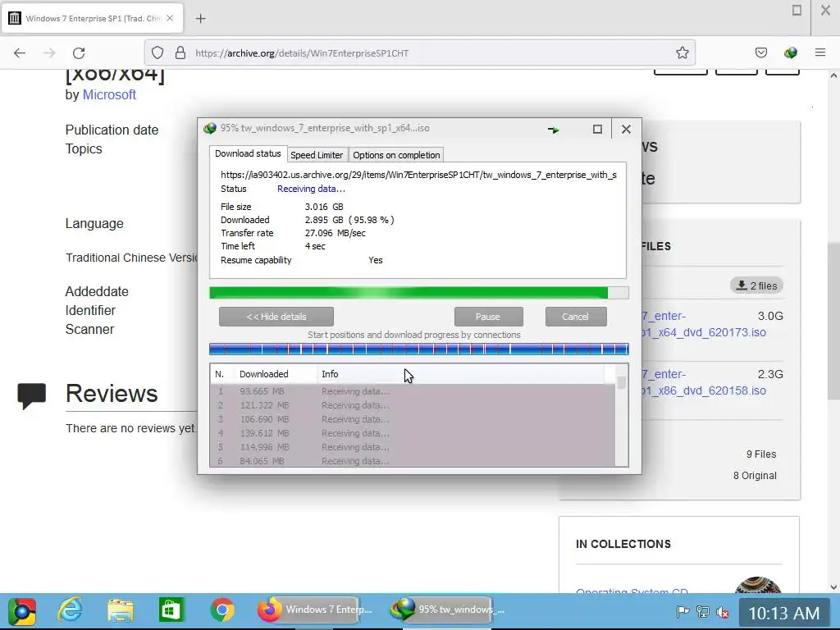
Task: Open the x64_dvd_620173.iso file link
Action: pos(704,324)
